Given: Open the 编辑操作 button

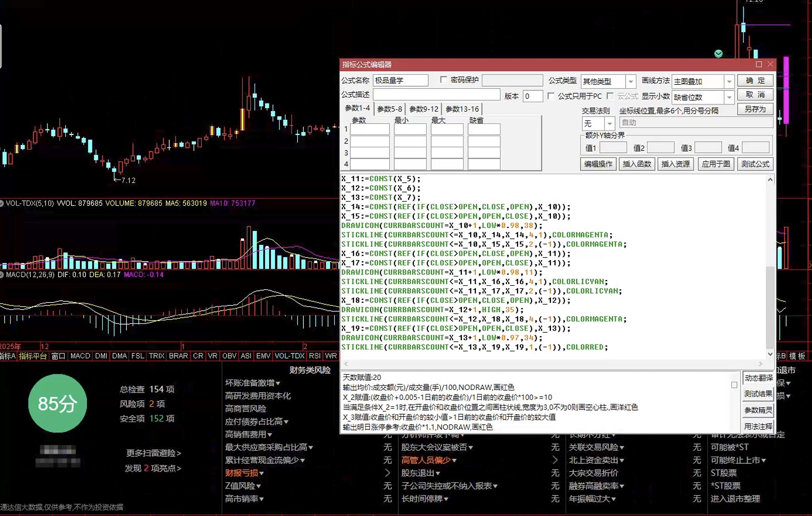Looking at the screenshot, I should [x=598, y=164].
